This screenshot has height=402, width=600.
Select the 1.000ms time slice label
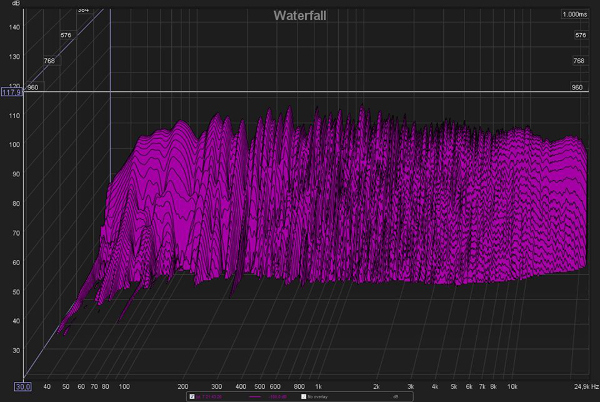(x=574, y=14)
